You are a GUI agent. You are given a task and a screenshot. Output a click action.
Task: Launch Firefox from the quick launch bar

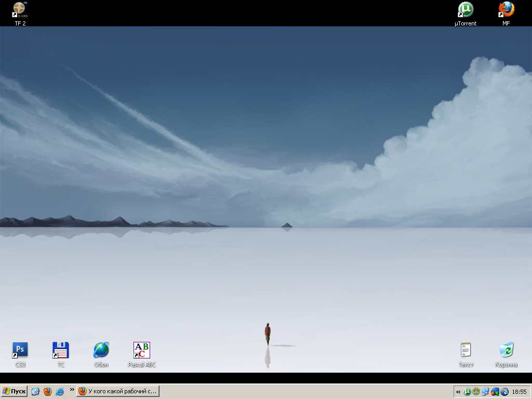[x=47, y=392]
